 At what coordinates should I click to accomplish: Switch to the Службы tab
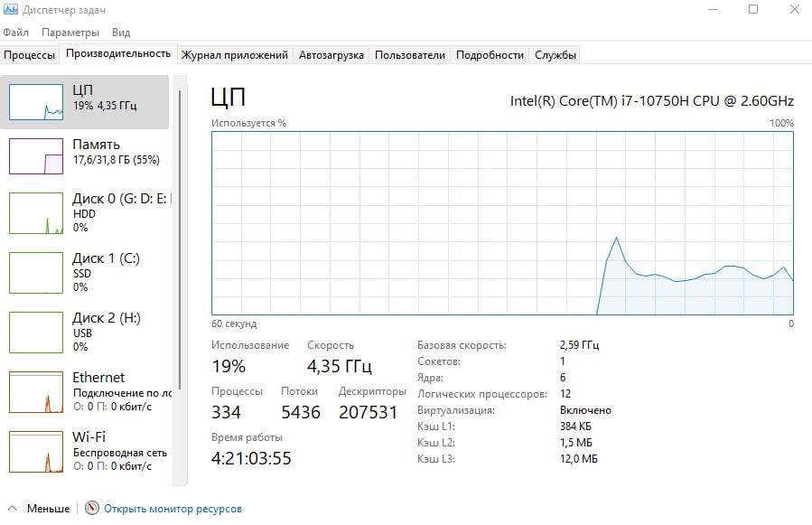tap(555, 55)
